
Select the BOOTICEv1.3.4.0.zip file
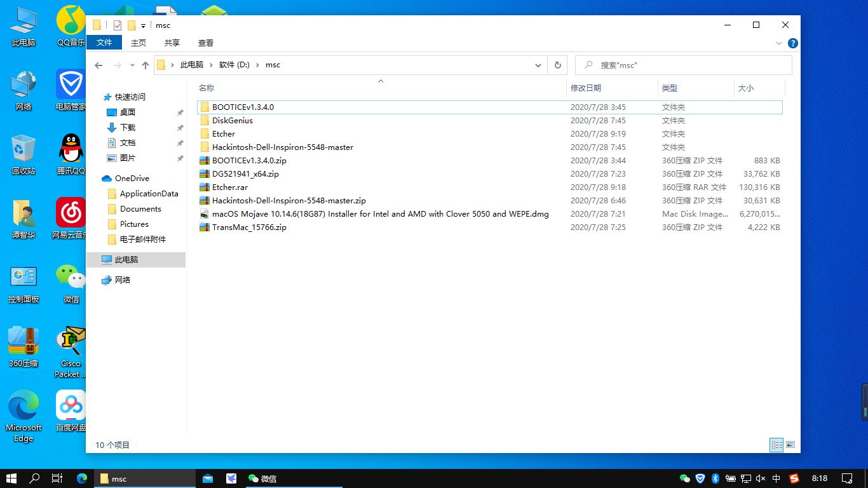[489, 161]
